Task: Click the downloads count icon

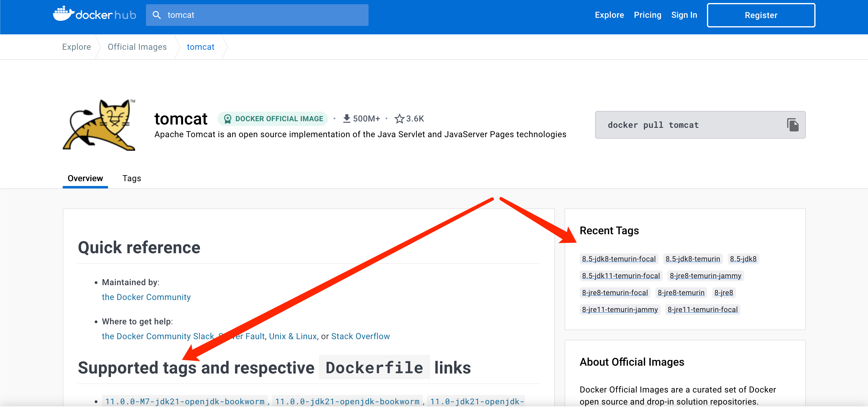Action: coord(347,118)
